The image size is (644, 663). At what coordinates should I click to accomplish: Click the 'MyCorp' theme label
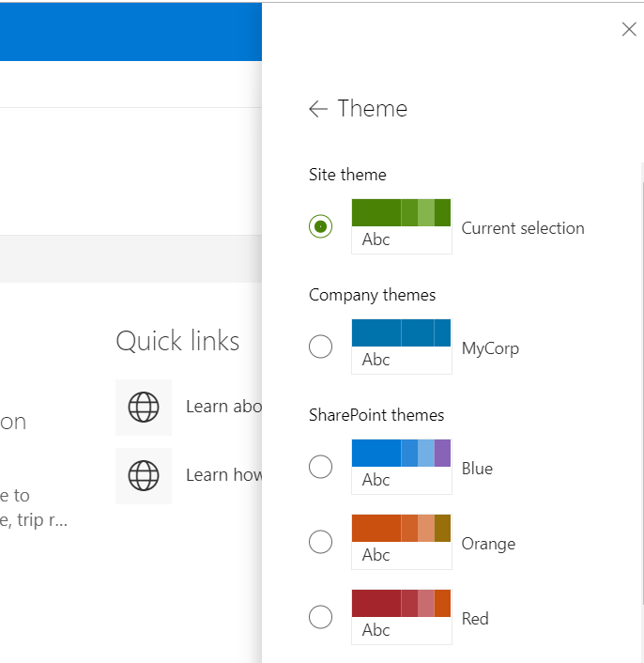(490, 348)
